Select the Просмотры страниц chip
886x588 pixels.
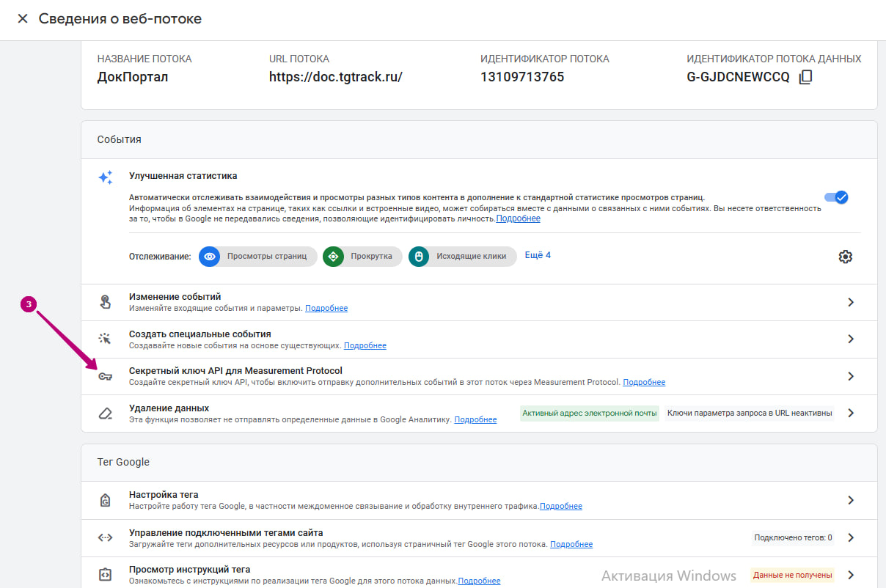[x=258, y=257]
